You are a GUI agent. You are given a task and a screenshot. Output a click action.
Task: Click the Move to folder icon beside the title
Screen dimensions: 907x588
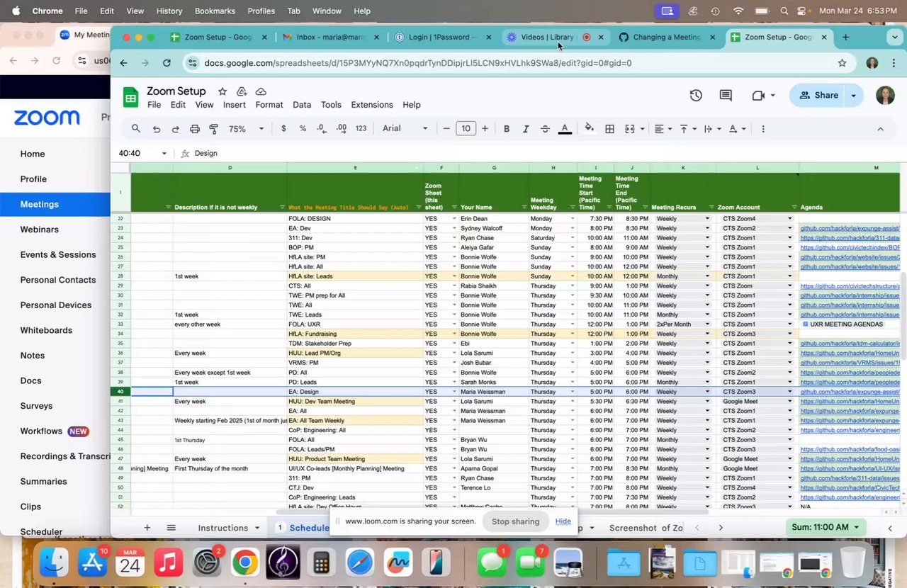242,91
